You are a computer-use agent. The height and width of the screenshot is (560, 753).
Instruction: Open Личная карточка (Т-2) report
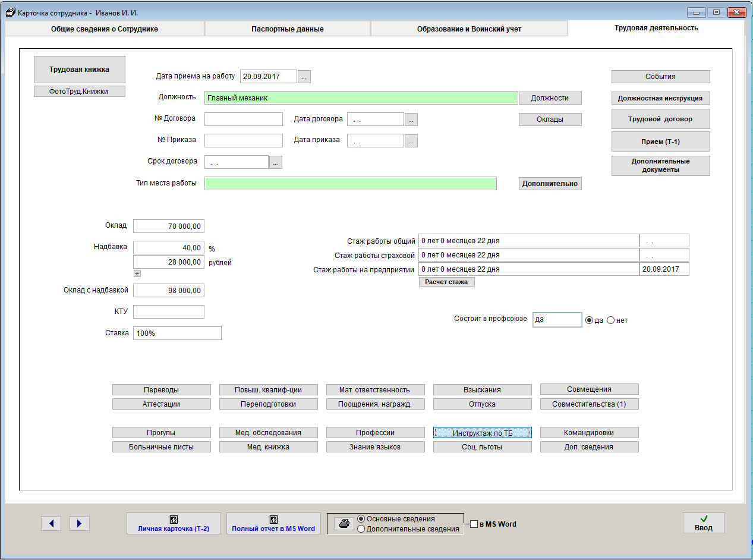174,524
